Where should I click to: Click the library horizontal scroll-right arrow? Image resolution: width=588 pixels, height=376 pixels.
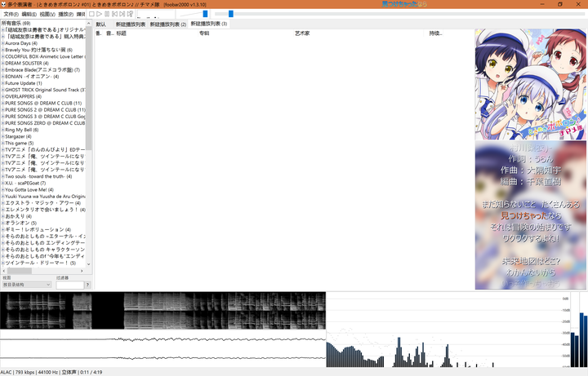pos(82,271)
